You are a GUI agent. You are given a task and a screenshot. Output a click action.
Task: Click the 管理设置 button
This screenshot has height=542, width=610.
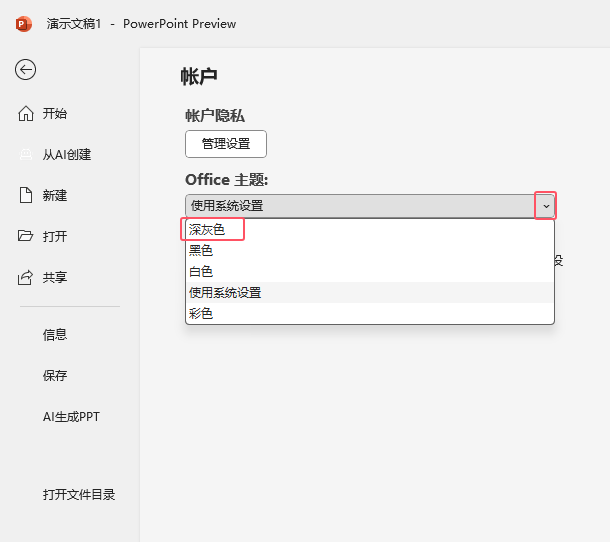pos(226,144)
